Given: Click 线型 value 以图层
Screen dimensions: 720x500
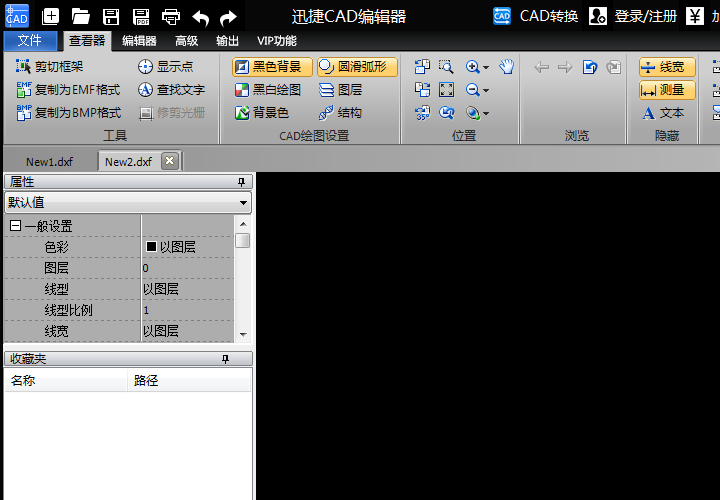Looking at the screenshot, I should point(188,289).
